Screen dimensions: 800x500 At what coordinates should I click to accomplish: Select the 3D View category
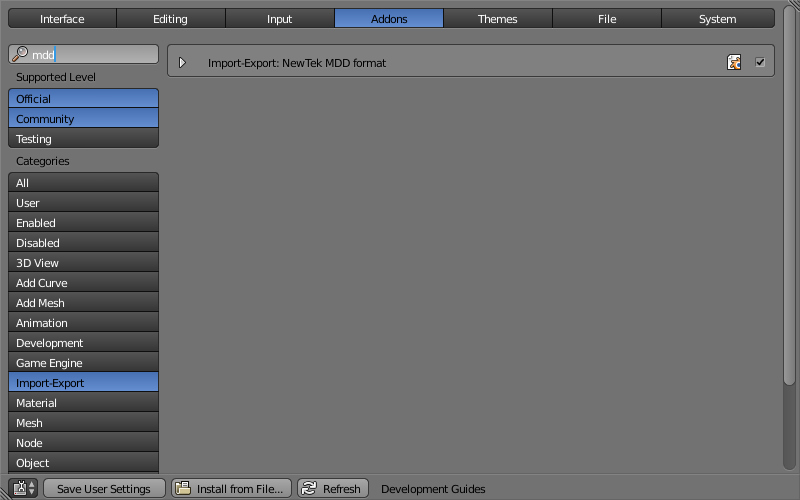[x=83, y=262]
